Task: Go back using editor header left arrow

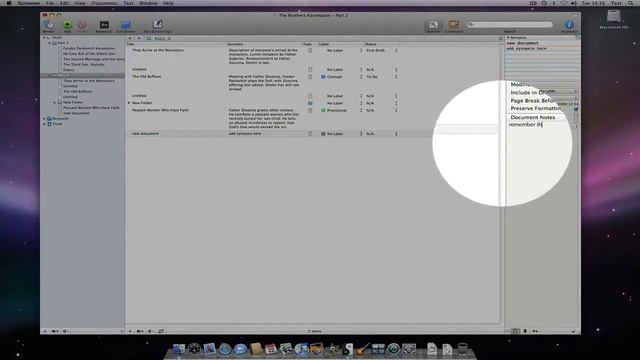Action: (130, 38)
